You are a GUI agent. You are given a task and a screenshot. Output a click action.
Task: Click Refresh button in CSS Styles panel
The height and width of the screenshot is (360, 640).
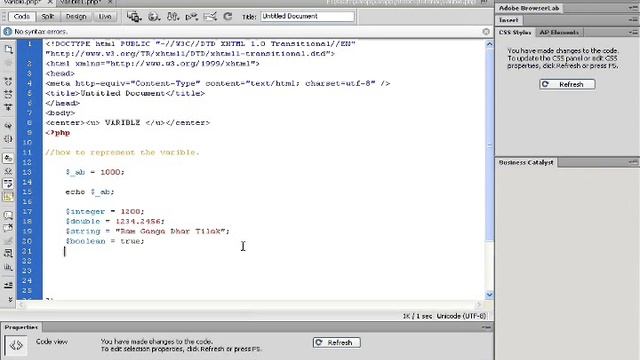(x=567, y=84)
